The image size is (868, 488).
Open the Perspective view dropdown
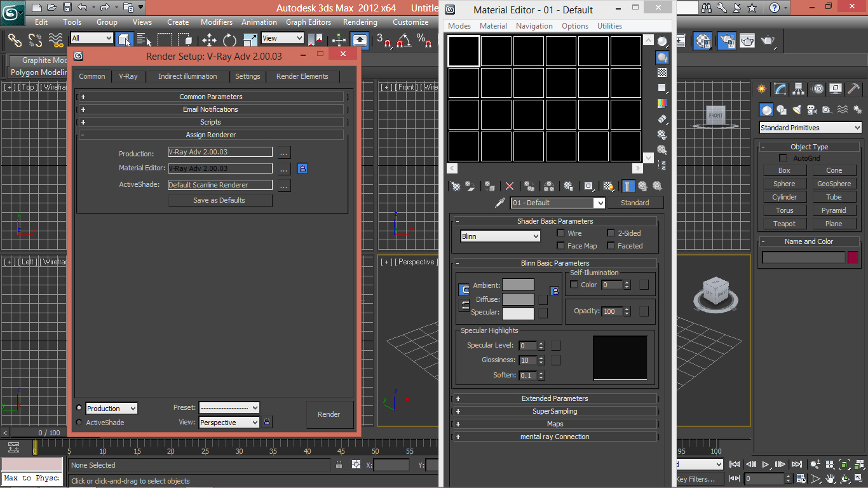click(x=229, y=423)
